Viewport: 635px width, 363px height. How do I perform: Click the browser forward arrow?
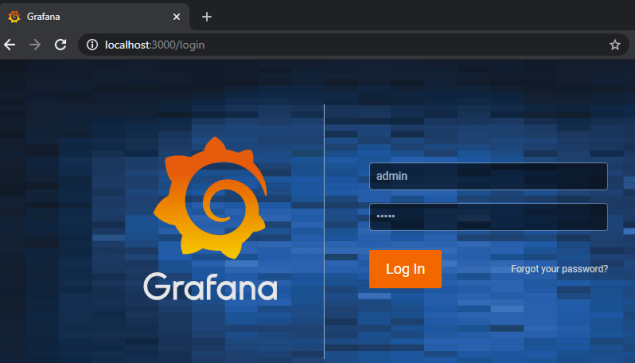tap(35, 45)
